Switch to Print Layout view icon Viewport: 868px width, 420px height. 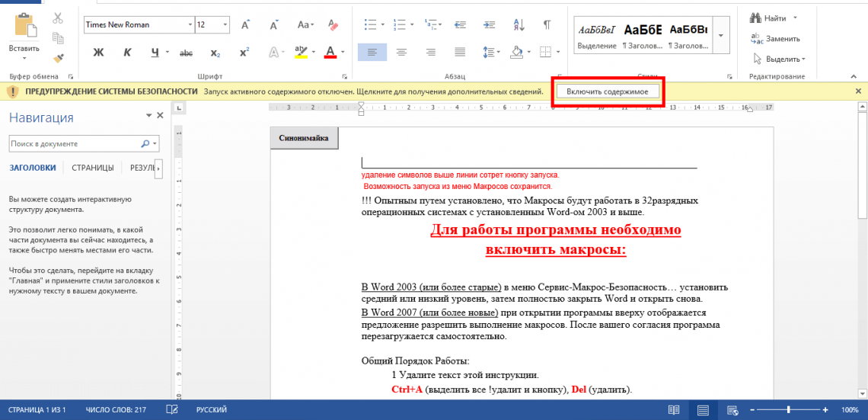tap(703, 410)
